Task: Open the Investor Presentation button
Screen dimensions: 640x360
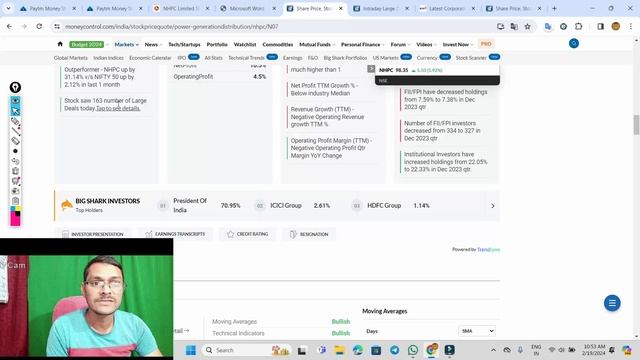Action: (93, 234)
